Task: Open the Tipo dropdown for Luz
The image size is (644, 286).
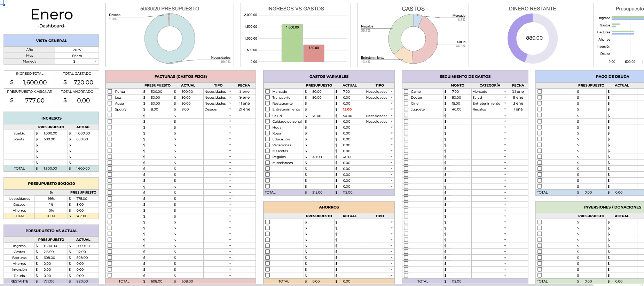Action: (230, 97)
